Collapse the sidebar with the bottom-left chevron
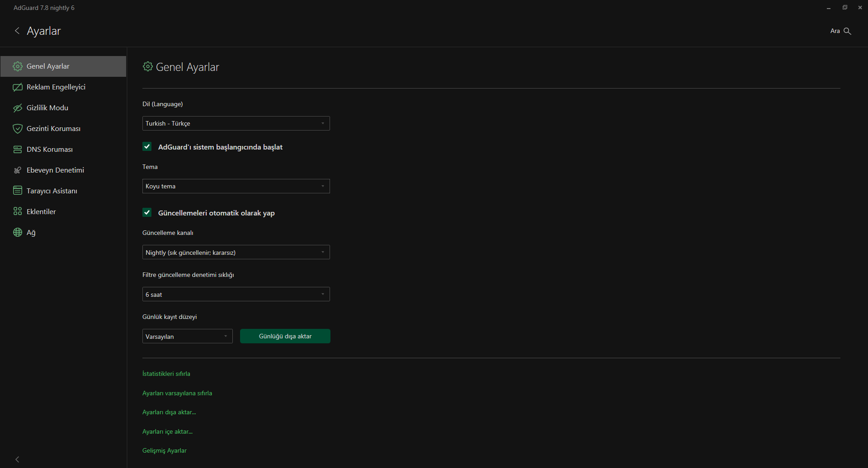Image resolution: width=868 pixels, height=468 pixels. tap(17, 459)
